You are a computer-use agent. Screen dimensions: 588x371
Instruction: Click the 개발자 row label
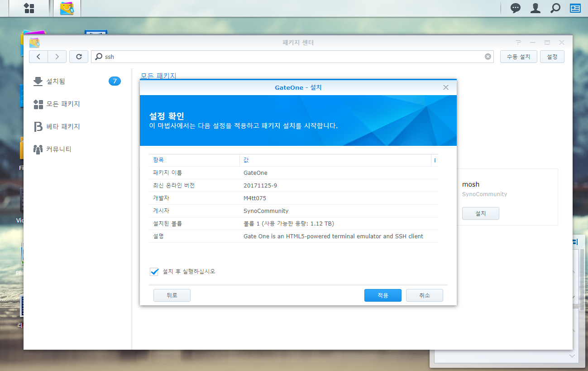tap(161, 198)
